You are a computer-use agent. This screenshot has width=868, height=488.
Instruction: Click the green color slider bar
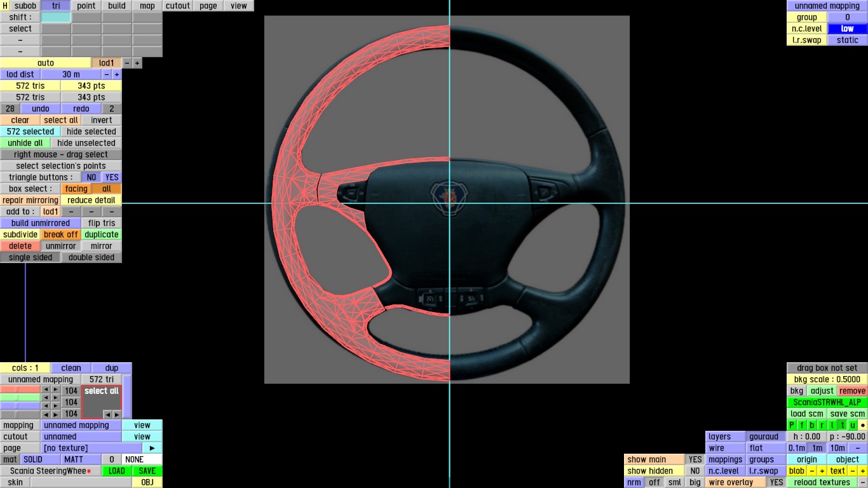[x=20, y=398]
